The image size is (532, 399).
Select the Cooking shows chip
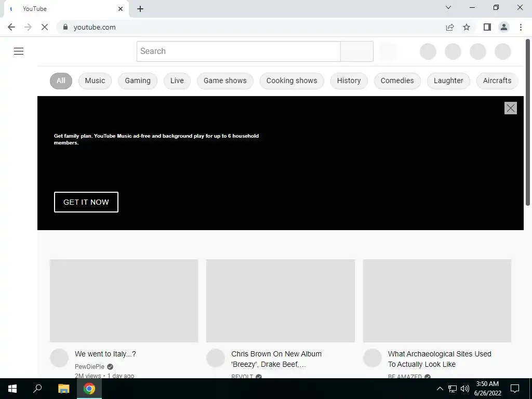[292, 81]
